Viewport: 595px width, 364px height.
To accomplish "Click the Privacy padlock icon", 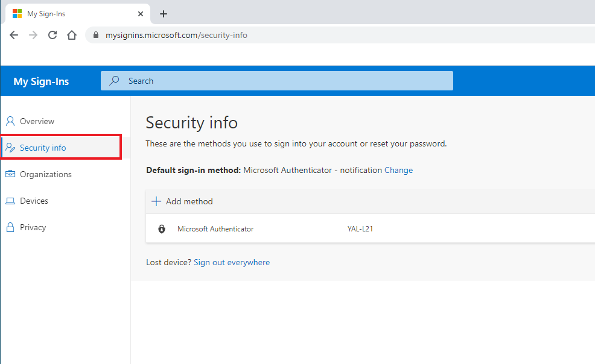I will click(10, 227).
